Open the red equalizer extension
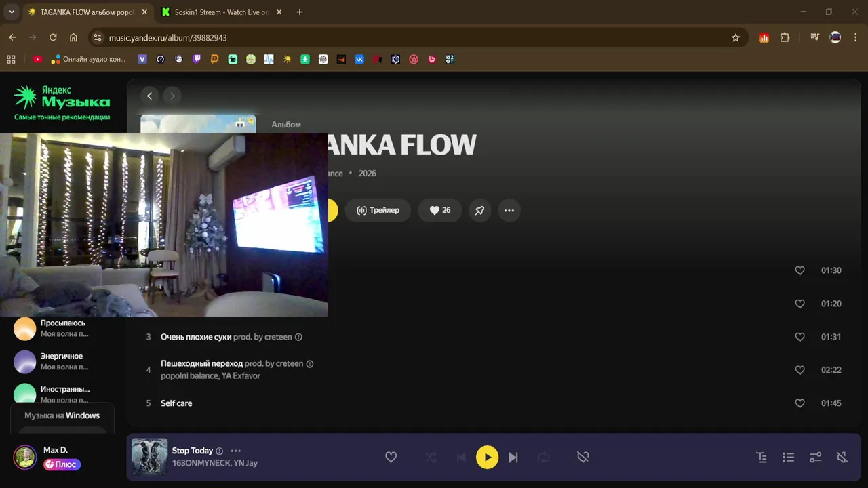This screenshot has height=488, width=868. (x=764, y=38)
